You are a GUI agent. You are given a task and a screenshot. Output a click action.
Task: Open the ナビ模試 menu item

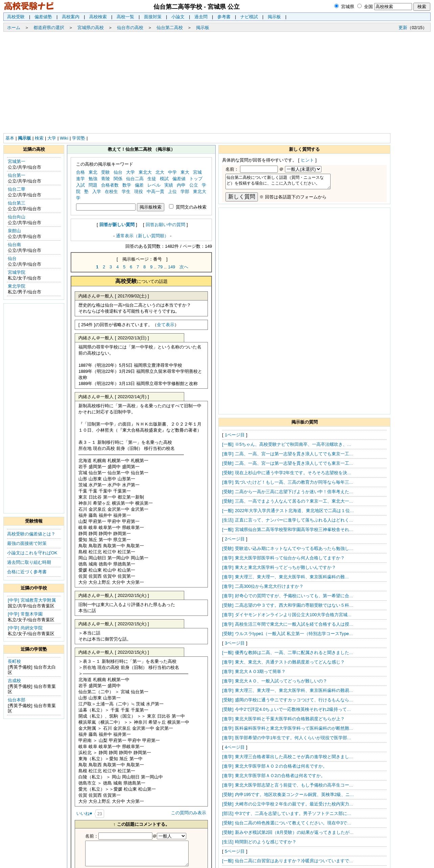point(249,17)
